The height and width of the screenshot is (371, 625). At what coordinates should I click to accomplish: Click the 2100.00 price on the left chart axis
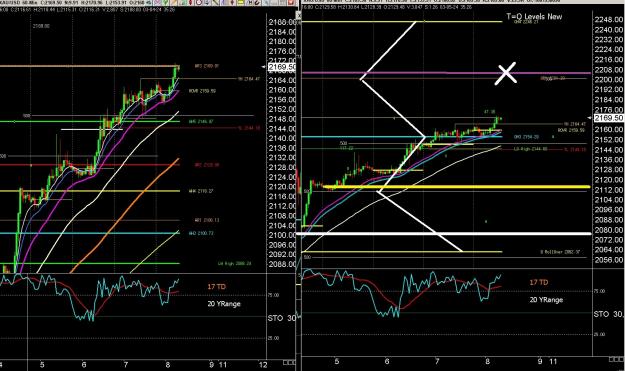(282, 235)
